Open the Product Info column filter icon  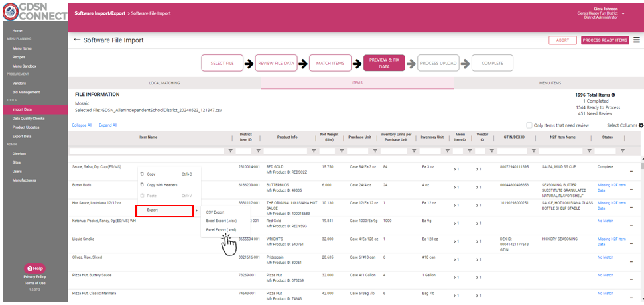[x=314, y=151]
